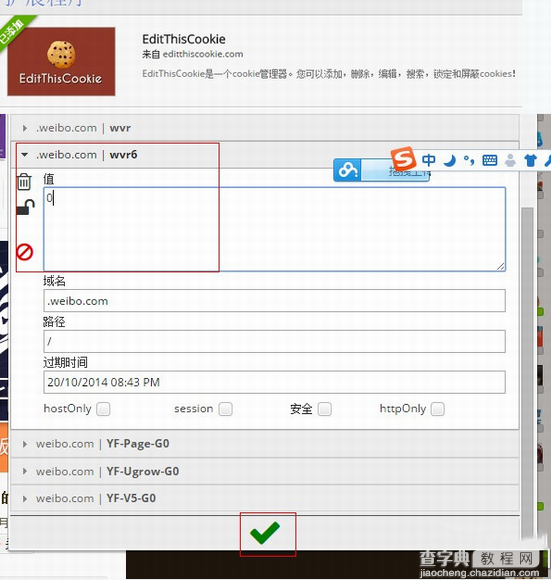551x580 pixels.
Task: Click the trash icon to delete the wvr6 cookie
Action: pos(24,182)
